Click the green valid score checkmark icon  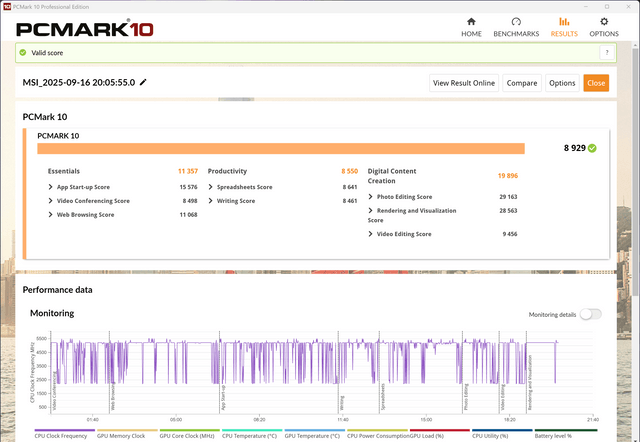click(x=23, y=53)
